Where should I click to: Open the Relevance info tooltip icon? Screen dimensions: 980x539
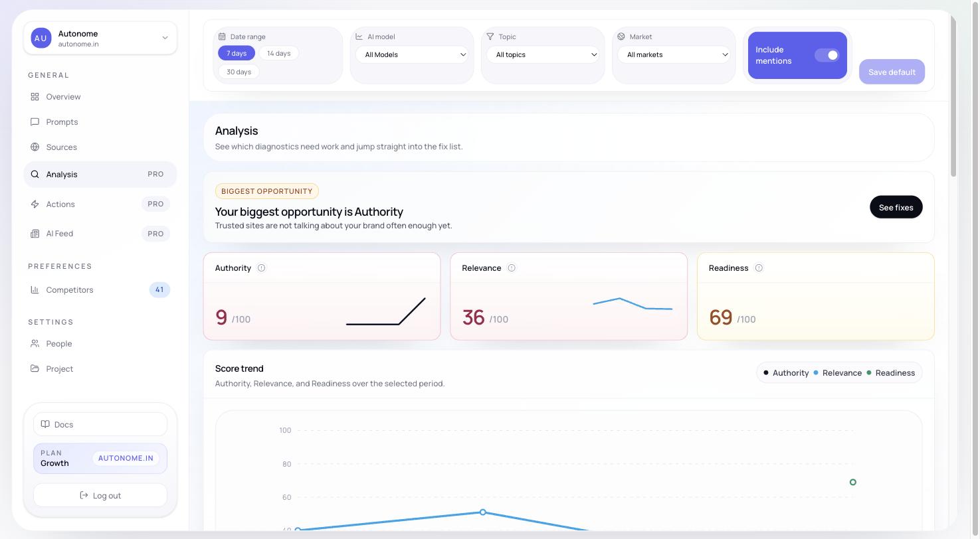coord(512,268)
